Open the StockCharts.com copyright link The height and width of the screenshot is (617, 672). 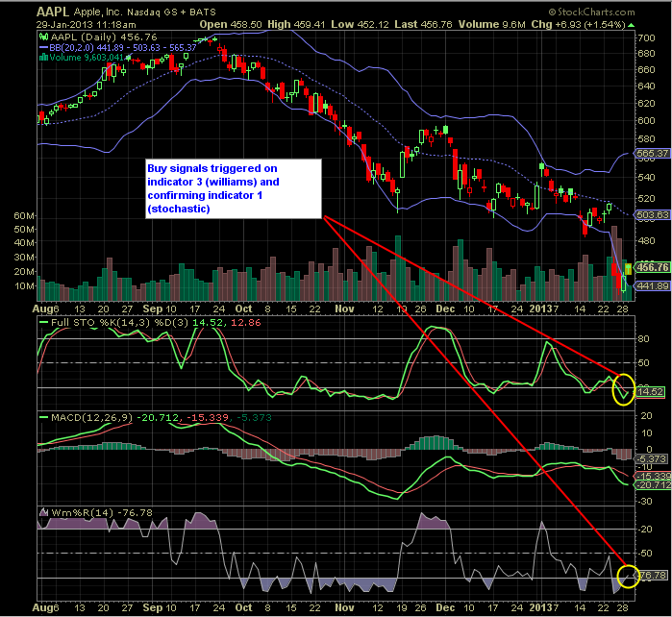point(592,12)
